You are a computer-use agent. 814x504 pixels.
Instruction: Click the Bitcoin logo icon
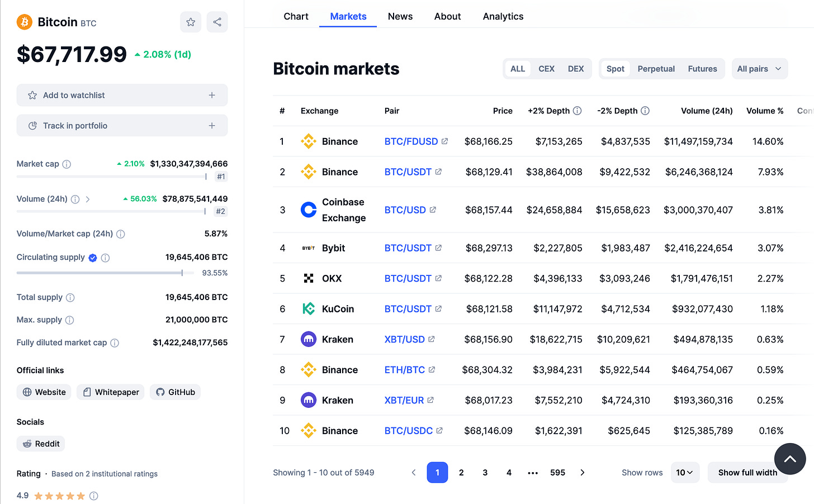tap(24, 22)
